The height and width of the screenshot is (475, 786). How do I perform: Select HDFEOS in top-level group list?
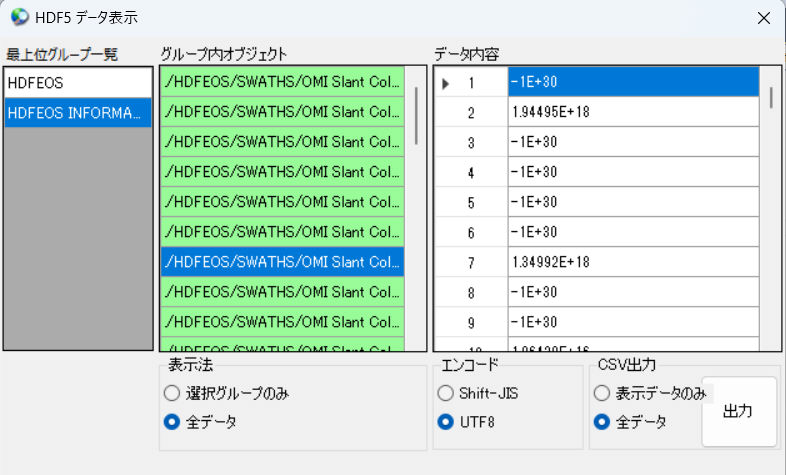78,83
